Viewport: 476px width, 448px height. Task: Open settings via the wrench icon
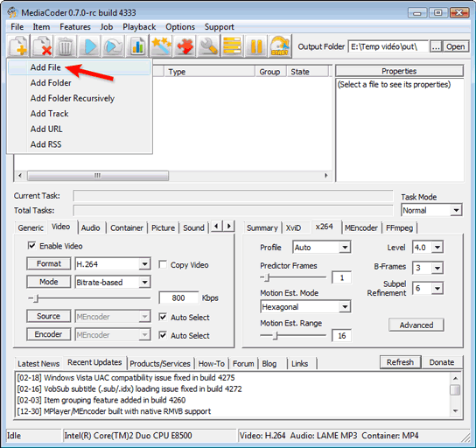click(x=208, y=46)
